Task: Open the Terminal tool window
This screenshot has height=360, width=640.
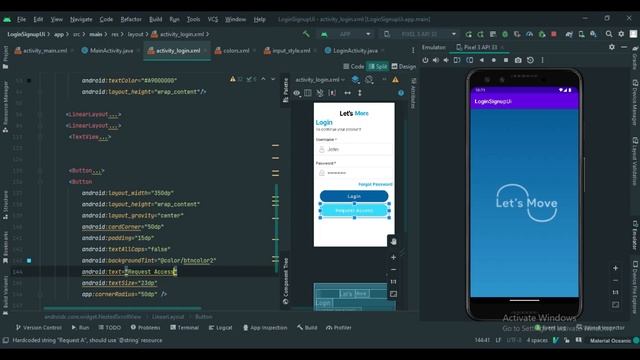Action: point(184,327)
